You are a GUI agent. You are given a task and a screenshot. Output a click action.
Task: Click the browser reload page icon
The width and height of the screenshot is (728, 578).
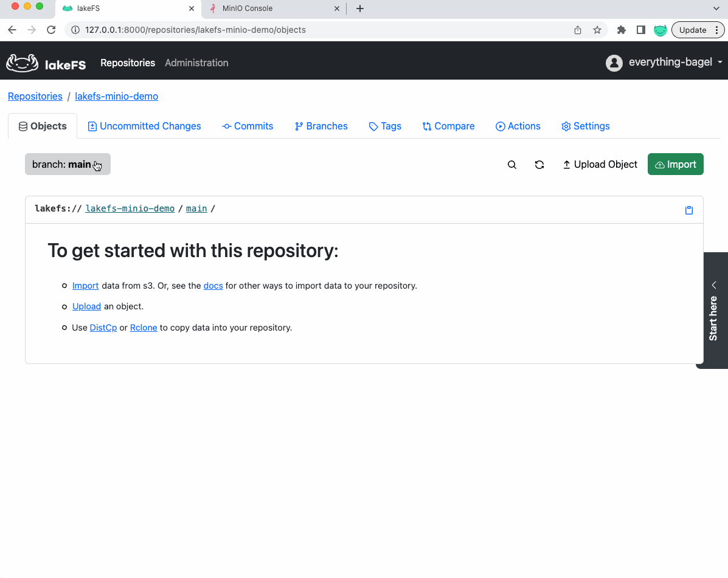pyautogui.click(x=51, y=30)
